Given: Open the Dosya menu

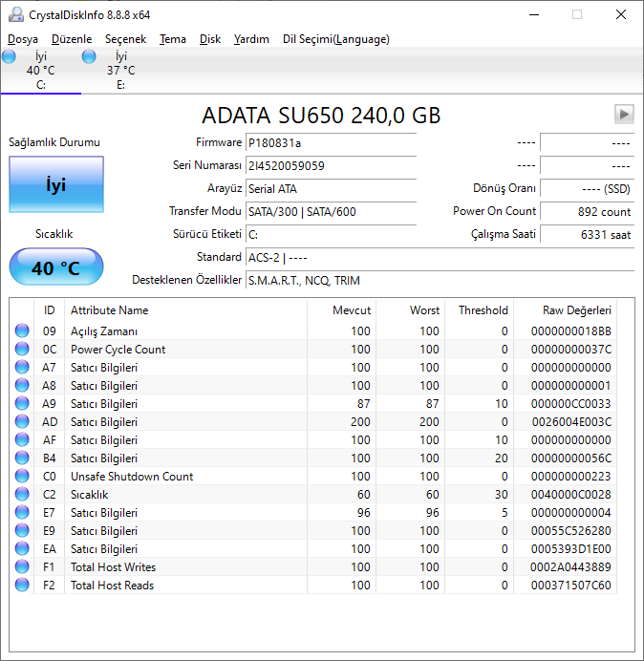Looking at the screenshot, I should (x=23, y=39).
